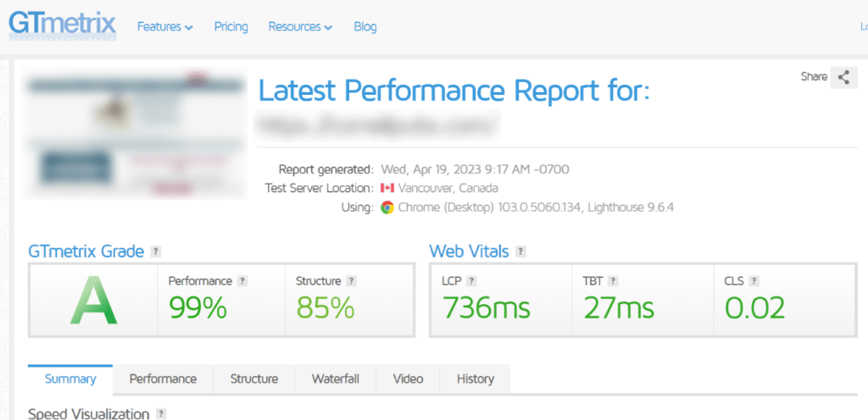Click the report generated date text
Viewport: 868px width, 420px height.
[475, 169]
